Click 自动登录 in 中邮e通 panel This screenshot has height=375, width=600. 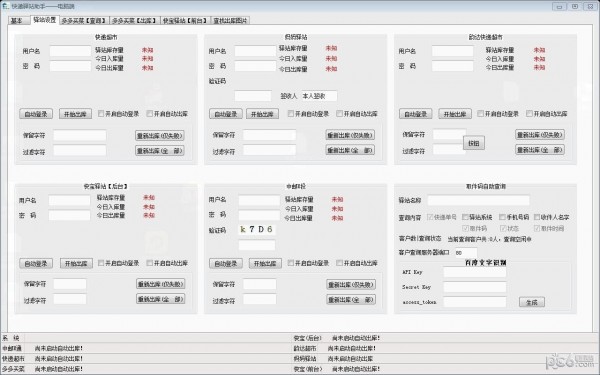click(226, 263)
